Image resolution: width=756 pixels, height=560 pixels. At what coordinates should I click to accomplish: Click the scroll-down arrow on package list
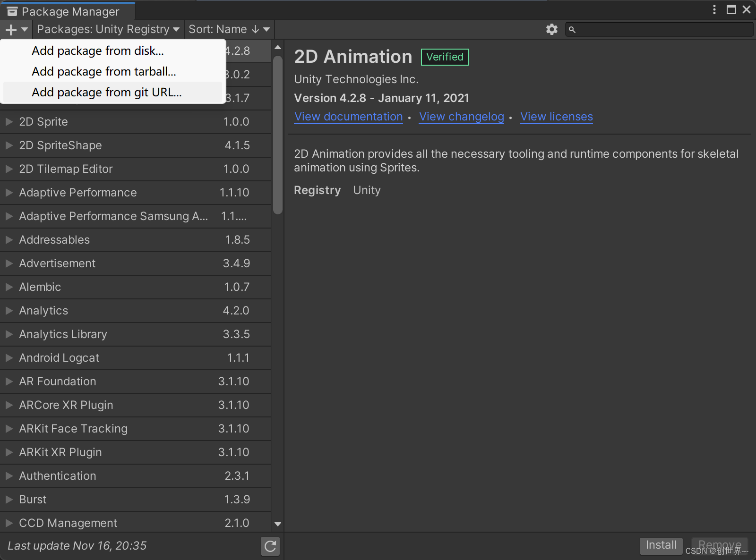(x=277, y=524)
